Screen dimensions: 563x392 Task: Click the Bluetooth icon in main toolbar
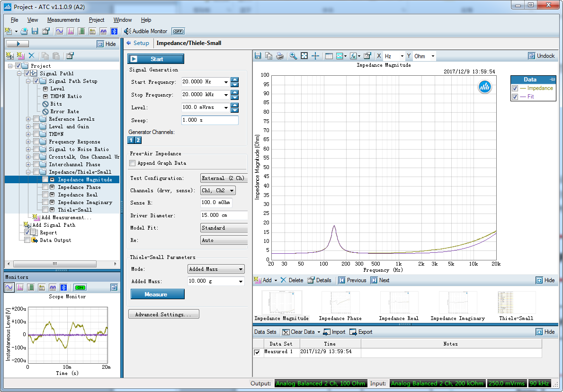coord(114,31)
